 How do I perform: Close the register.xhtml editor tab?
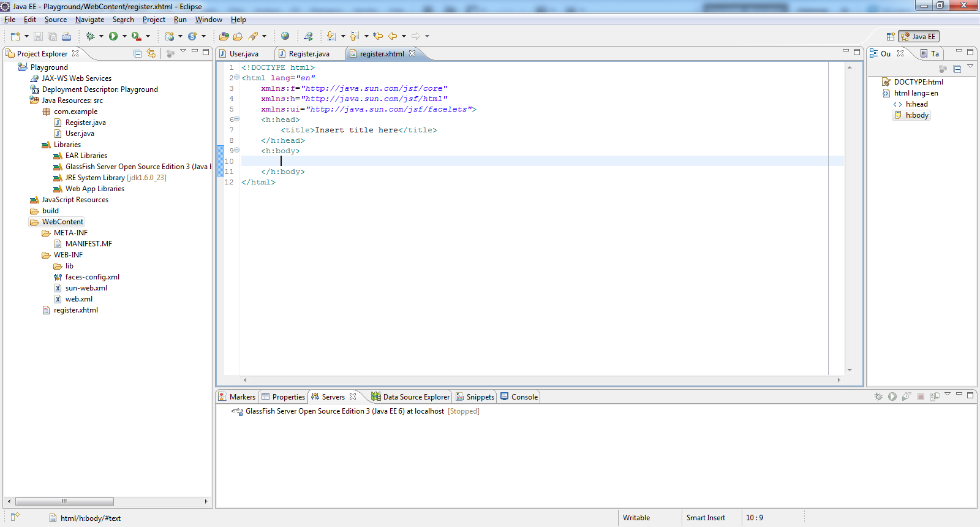(x=412, y=53)
